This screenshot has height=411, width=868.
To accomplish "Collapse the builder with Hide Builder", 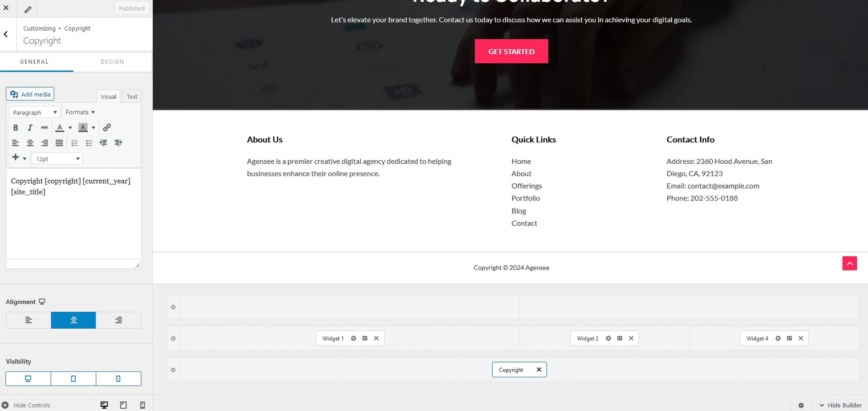I will click(x=840, y=405).
